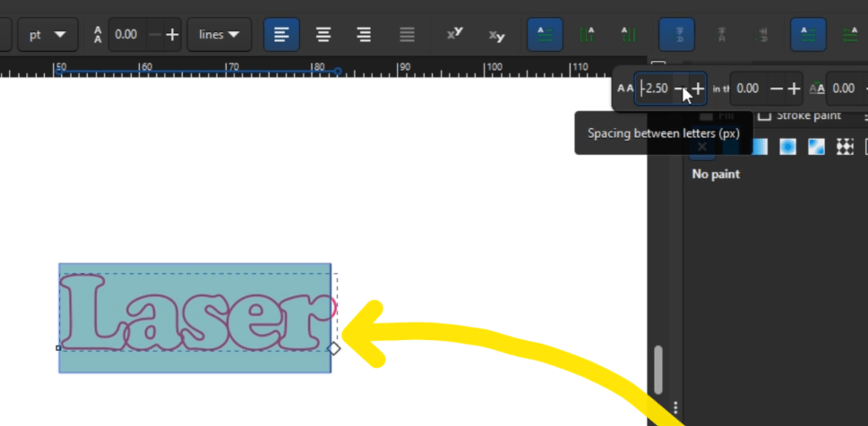The image size is (868, 426).
Task: Click the letter spacing value field
Action: [x=654, y=89]
